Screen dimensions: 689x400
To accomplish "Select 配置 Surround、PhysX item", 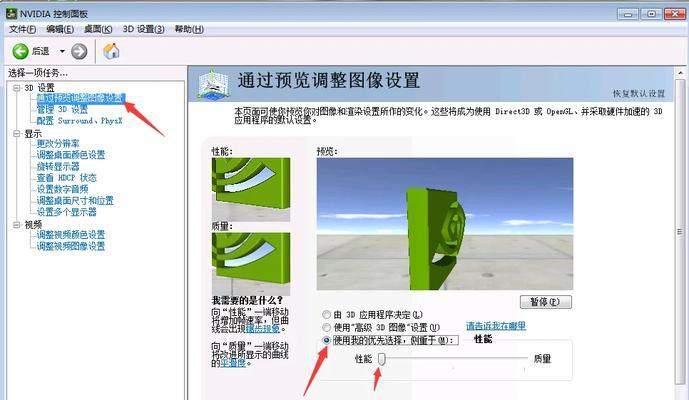I will pyautogui.click(x=79, y=121).
